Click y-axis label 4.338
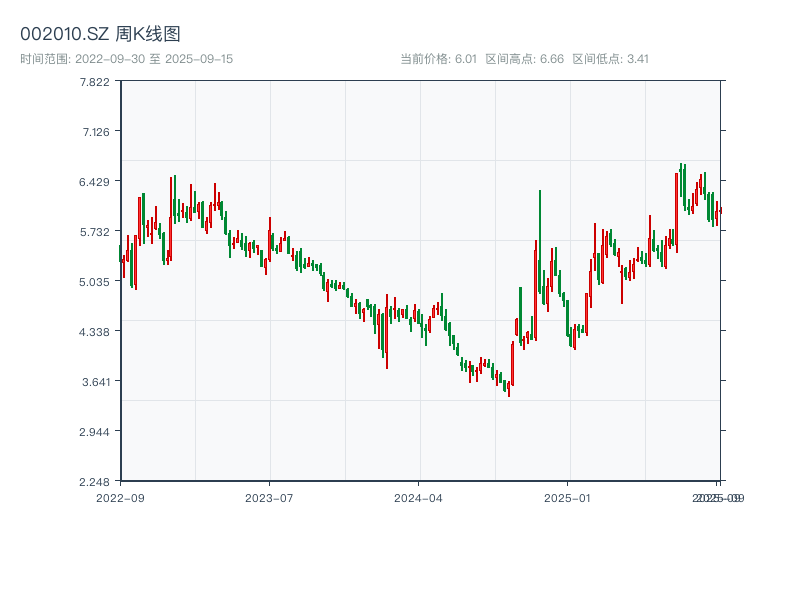 click(x=94, y=332)
